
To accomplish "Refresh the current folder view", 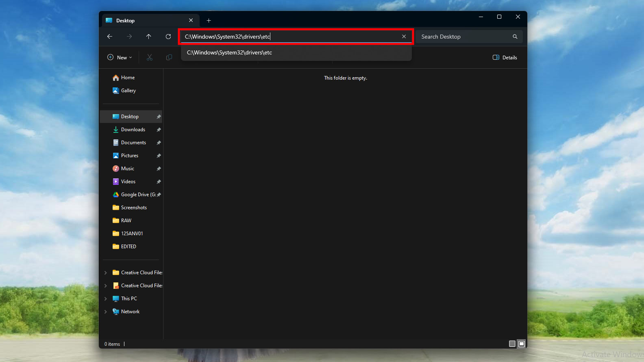I will (168, 37).
